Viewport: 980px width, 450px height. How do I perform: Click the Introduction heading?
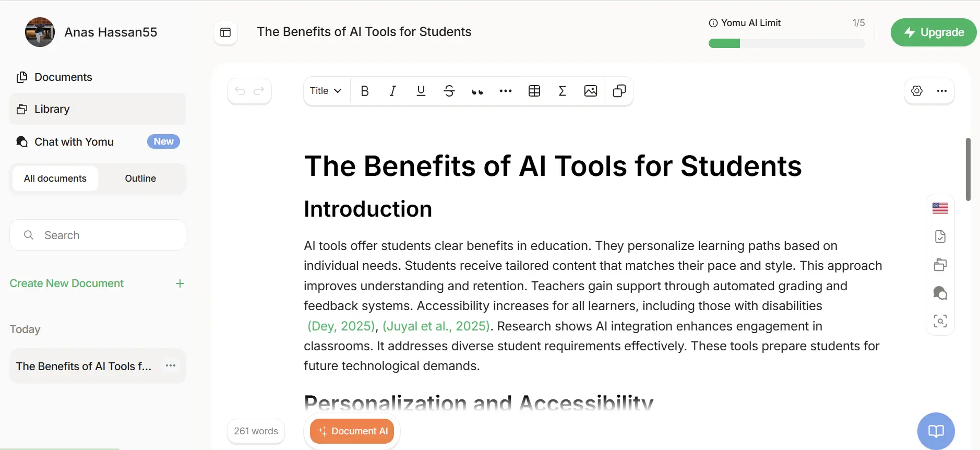[x=368, y=209]
